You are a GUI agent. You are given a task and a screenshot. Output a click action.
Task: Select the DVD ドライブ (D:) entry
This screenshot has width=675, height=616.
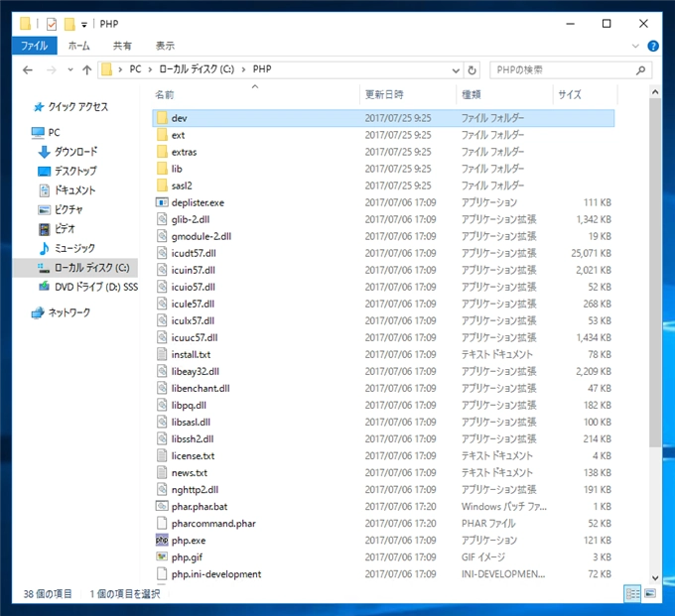88,287
